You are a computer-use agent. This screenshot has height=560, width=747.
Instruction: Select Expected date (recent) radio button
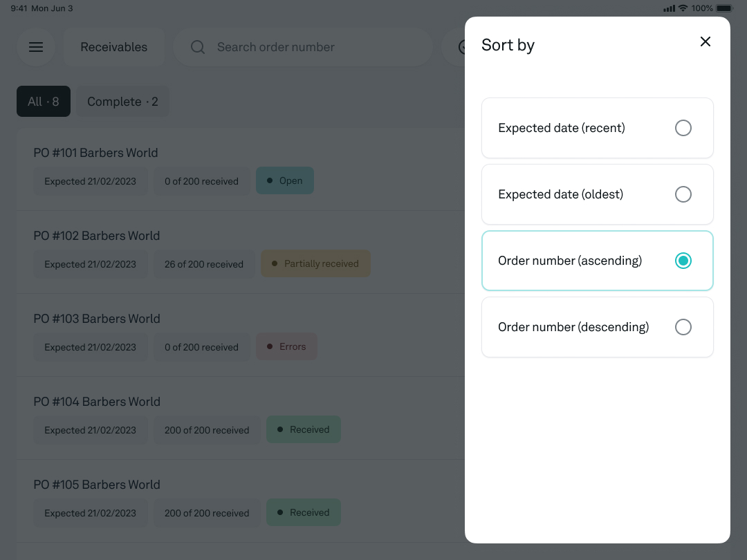tap(683, 128)
